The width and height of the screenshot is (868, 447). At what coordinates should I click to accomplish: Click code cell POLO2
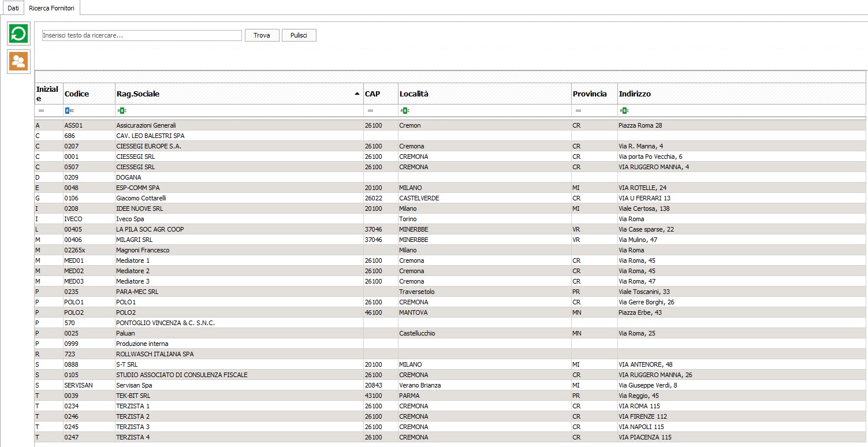(89, 312)
